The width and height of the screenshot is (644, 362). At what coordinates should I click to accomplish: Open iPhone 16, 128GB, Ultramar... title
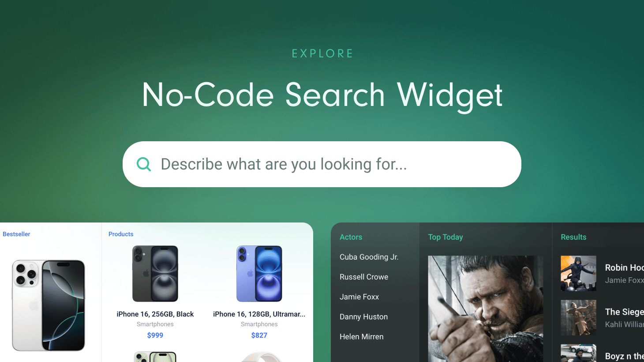coord(259,314)
